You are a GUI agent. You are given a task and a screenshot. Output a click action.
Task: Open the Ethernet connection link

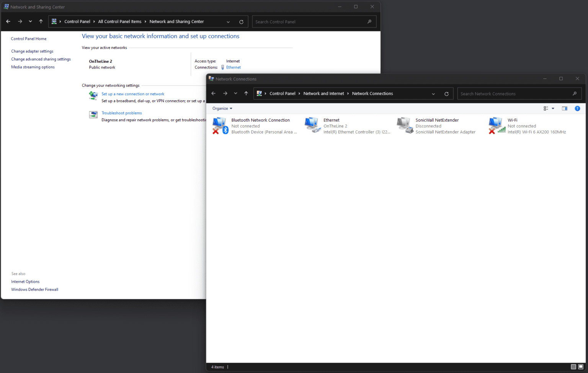233,67
